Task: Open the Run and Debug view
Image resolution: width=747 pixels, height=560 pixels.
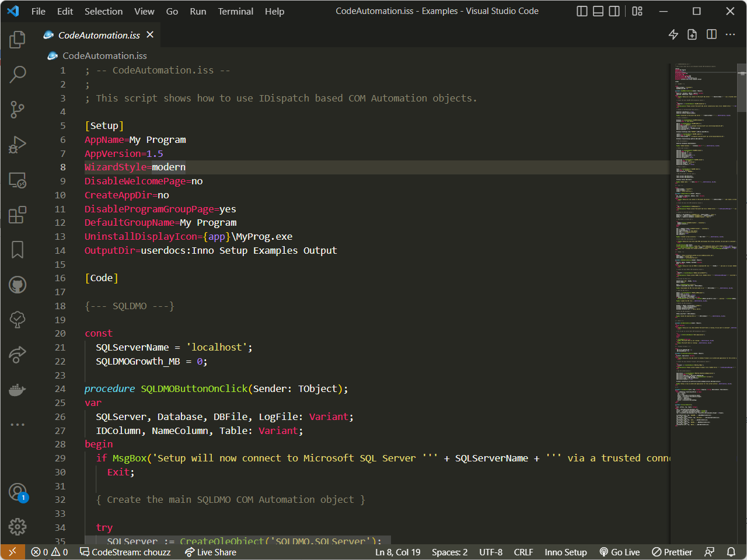Action: tap(18, 144)
